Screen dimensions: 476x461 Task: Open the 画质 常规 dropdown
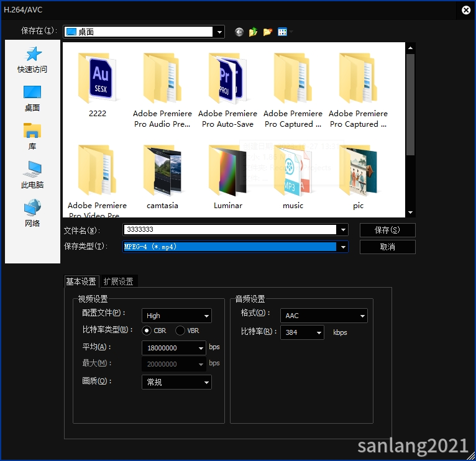coord(176,382)
